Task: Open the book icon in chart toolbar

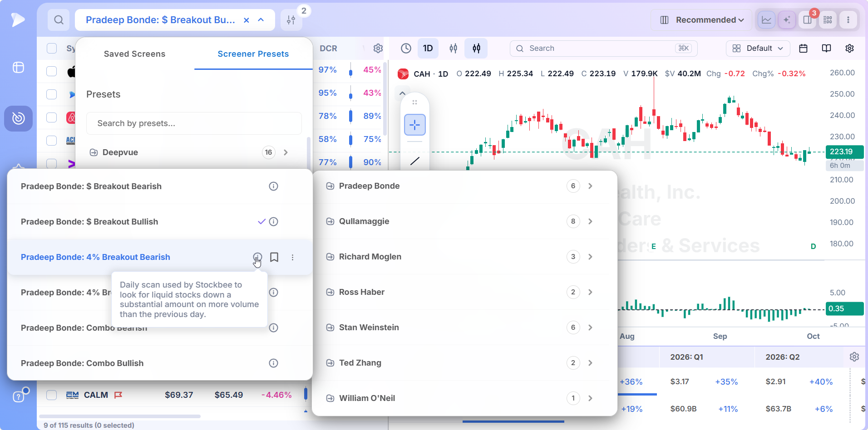Action: coord(826,49)
